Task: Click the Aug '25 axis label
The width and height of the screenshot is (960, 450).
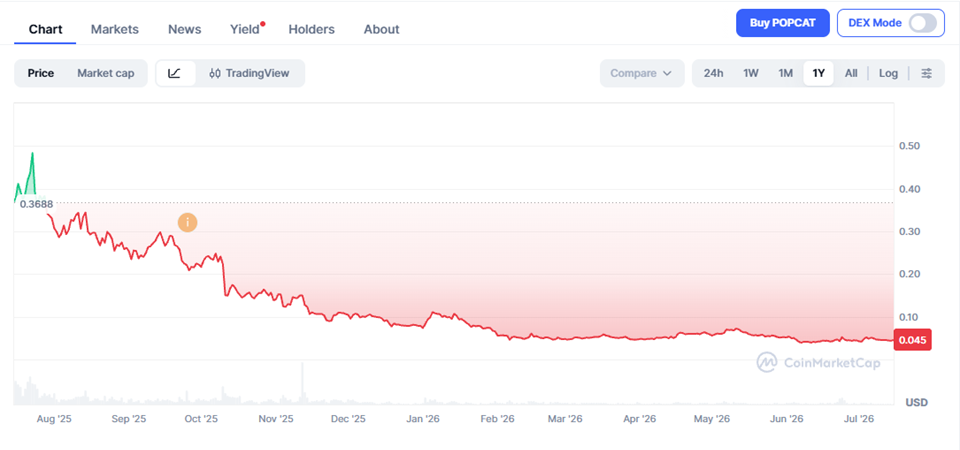Action: (x=54, y=419)
